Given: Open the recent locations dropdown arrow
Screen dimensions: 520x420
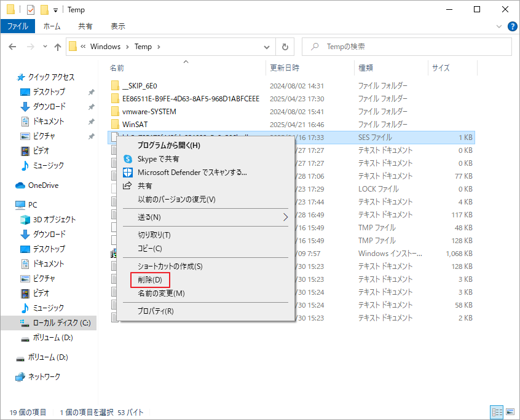Looking at the screenshot, I should [x=45, y=47].
